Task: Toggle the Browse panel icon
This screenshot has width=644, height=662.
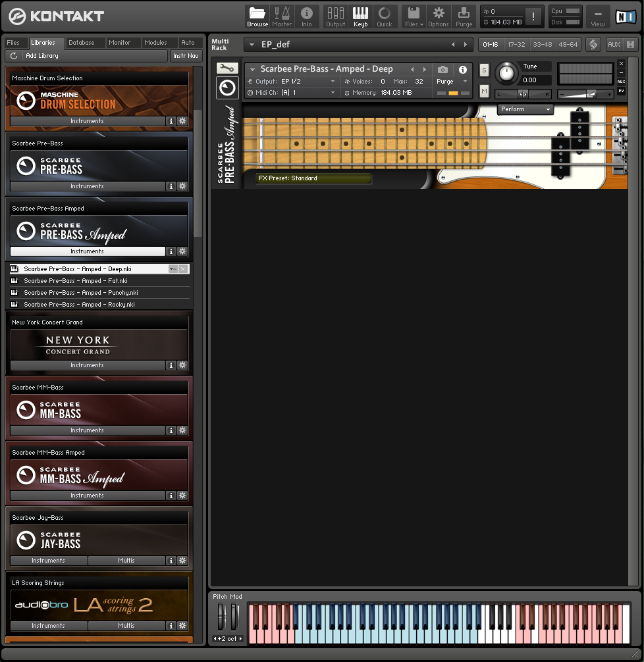Action: tap(257, 16)
